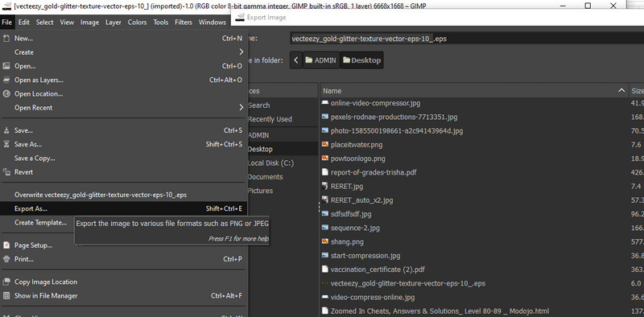
Task: Click the Show in File Manager icon
Action: point(6,295)
